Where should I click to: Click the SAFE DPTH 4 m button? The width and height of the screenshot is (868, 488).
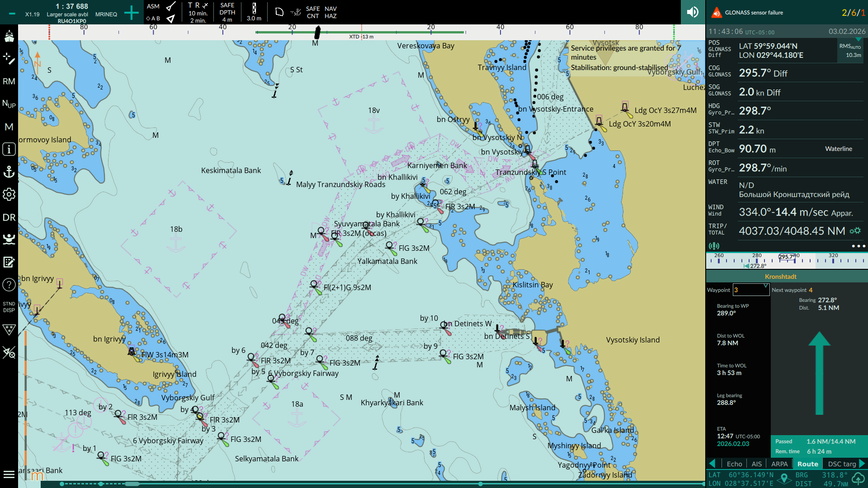(x=227, y=12)
